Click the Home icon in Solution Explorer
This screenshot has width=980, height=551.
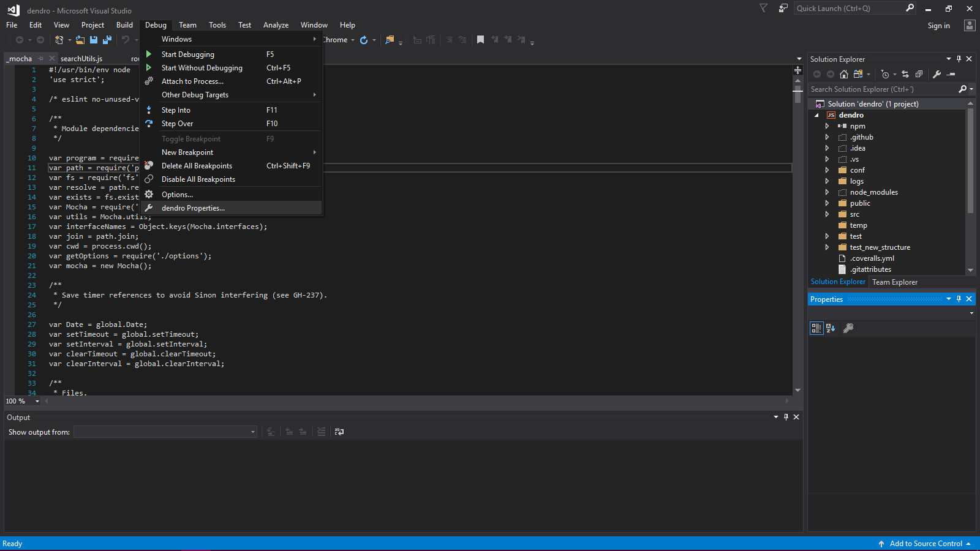pyautogui.click(x=844, y=74)
